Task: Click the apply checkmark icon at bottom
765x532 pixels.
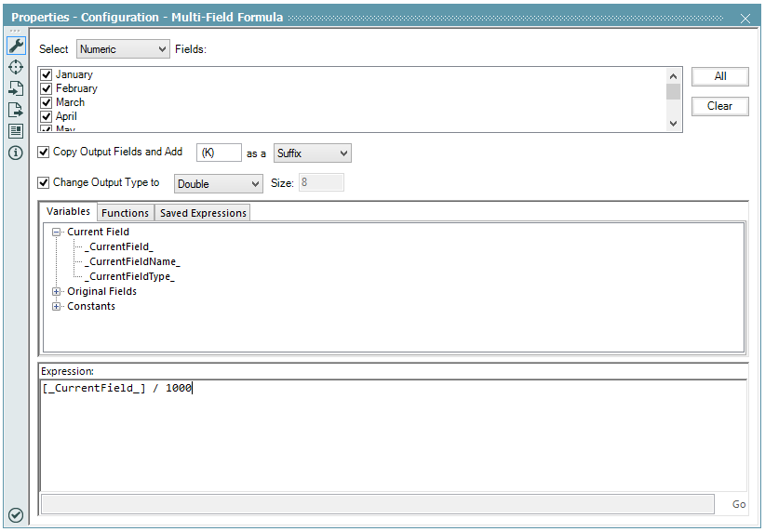Action: (16, 515)
